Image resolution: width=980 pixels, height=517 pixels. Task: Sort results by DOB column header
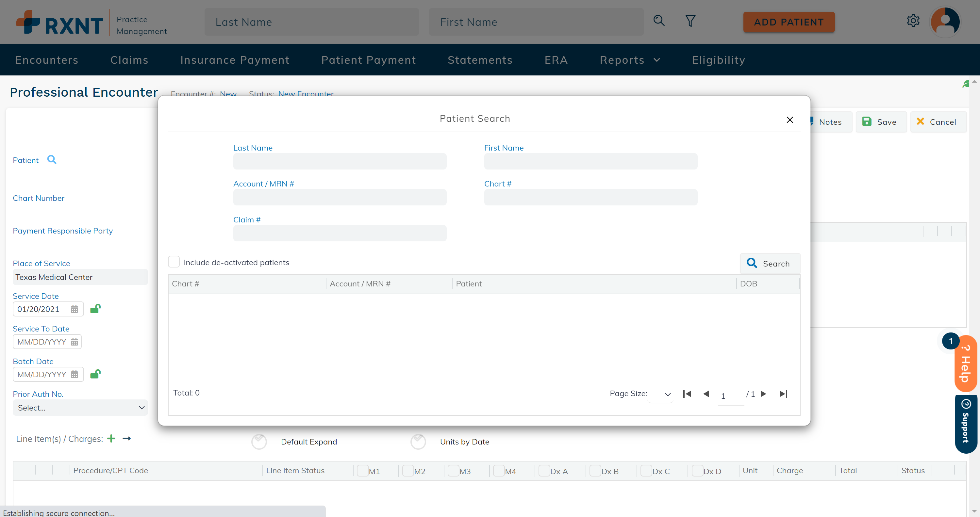[768, 283]
